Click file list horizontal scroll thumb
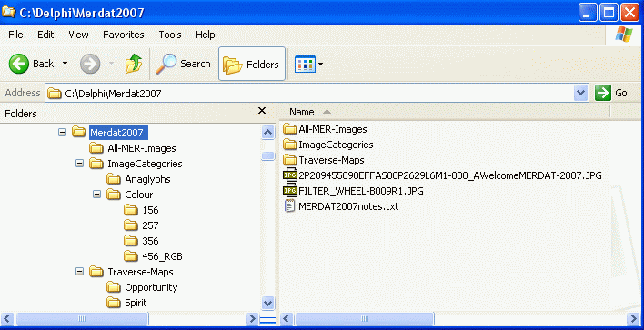Image resolution: width=644 pixels, height=330 pixels. pos(365,318)
